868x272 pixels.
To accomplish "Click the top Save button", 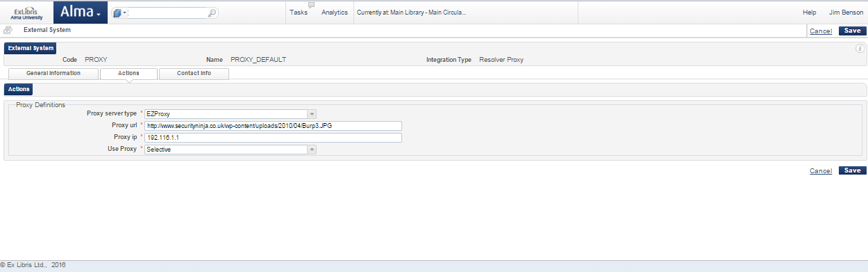I will 852,31.
